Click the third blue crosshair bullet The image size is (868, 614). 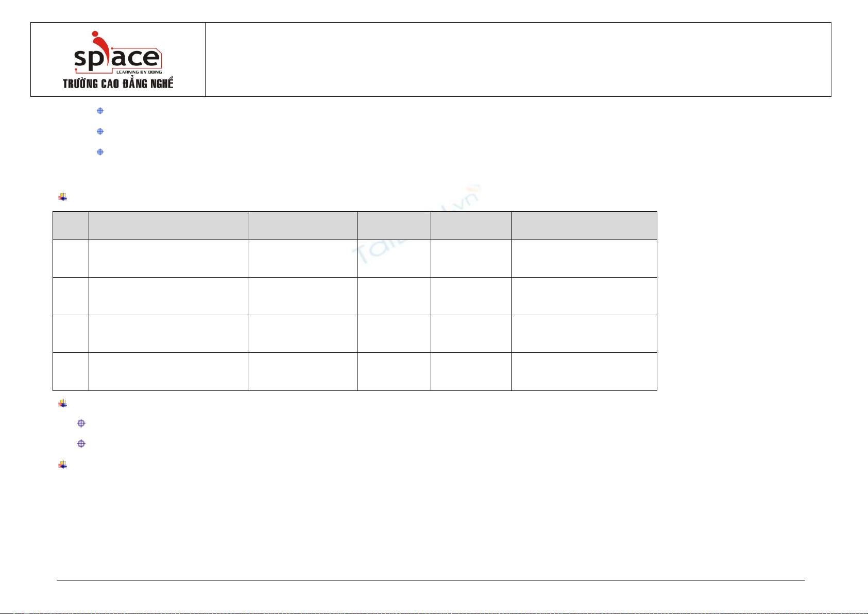[x=100, y=152]
